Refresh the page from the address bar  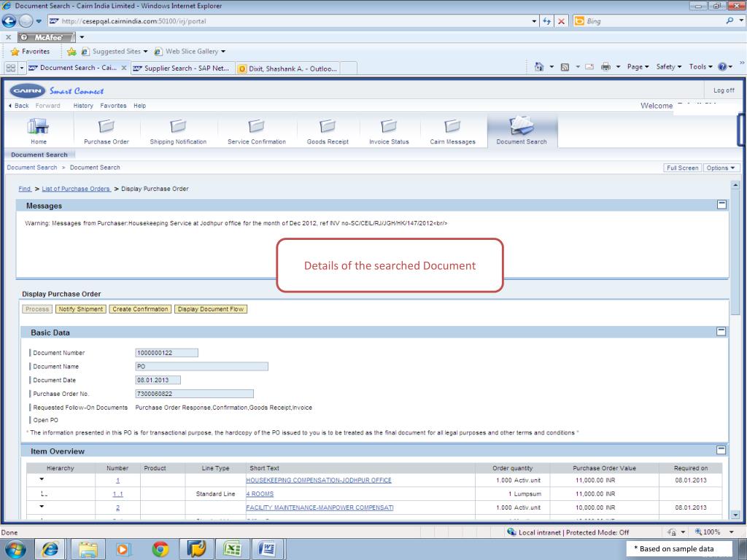pos(546,21)
